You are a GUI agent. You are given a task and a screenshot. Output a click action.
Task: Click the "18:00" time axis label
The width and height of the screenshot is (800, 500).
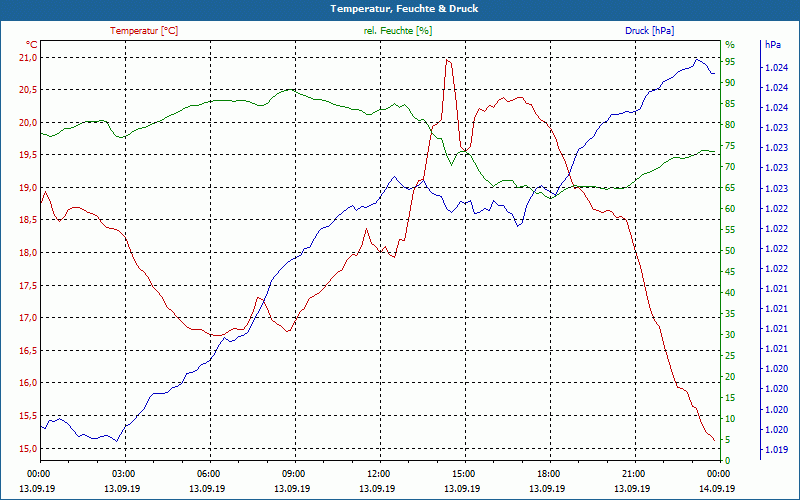549,473
